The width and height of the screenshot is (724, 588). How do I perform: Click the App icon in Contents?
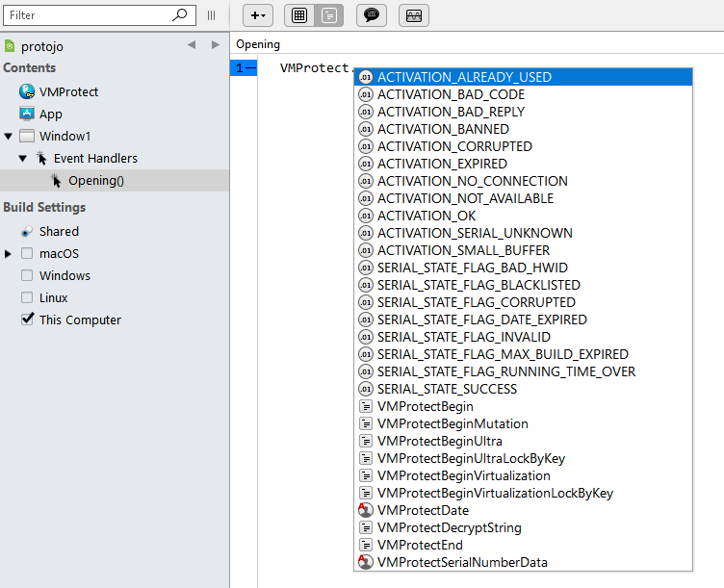[27, 114]
